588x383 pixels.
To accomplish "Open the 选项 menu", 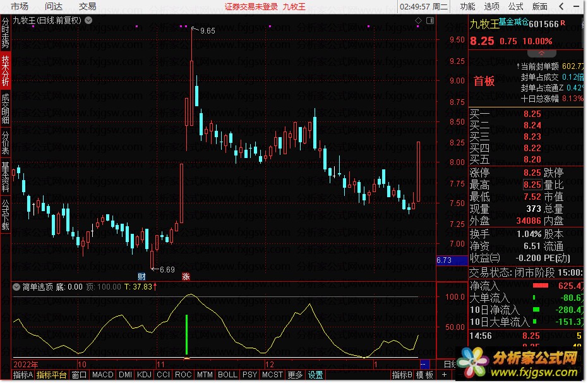I will coord(491,6).
